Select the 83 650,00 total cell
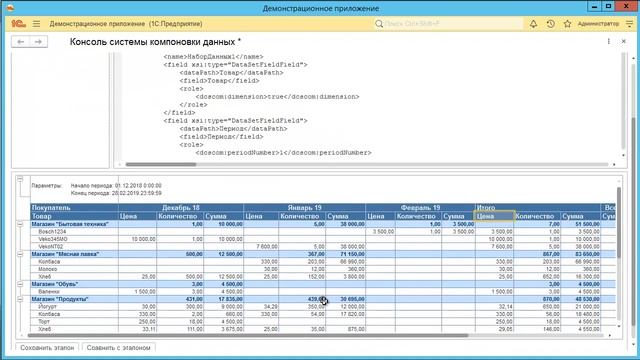 pos(580,254)
